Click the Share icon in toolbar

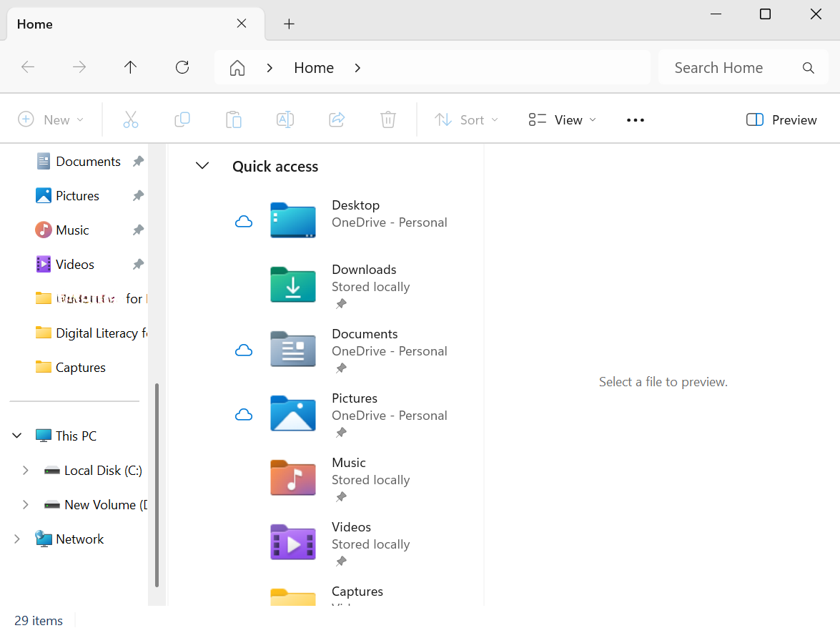coord(337,119)
